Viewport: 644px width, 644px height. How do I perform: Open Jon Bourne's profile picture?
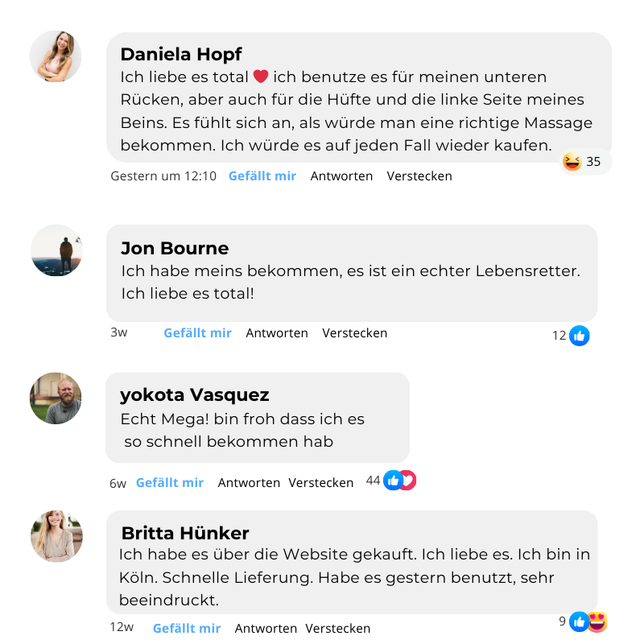point(56,250)
